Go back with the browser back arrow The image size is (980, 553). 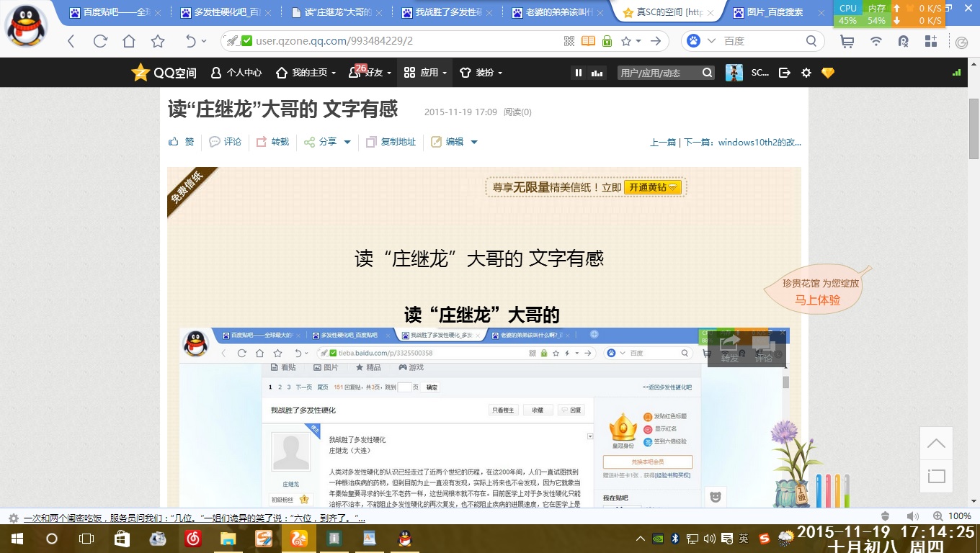[x=71, y=41]
